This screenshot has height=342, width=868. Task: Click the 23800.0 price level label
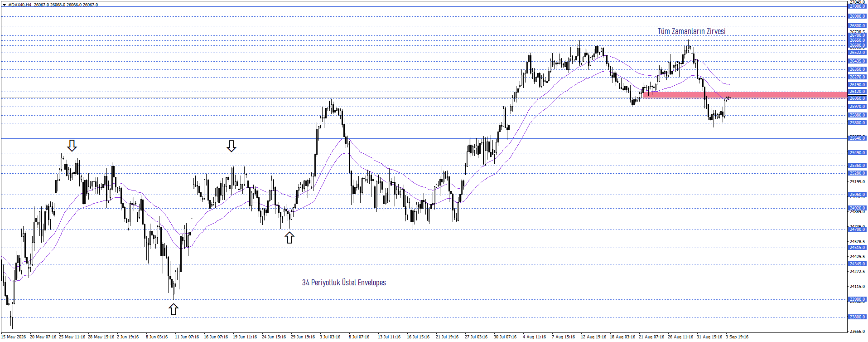pyautogui.click(x=857, y=317)
